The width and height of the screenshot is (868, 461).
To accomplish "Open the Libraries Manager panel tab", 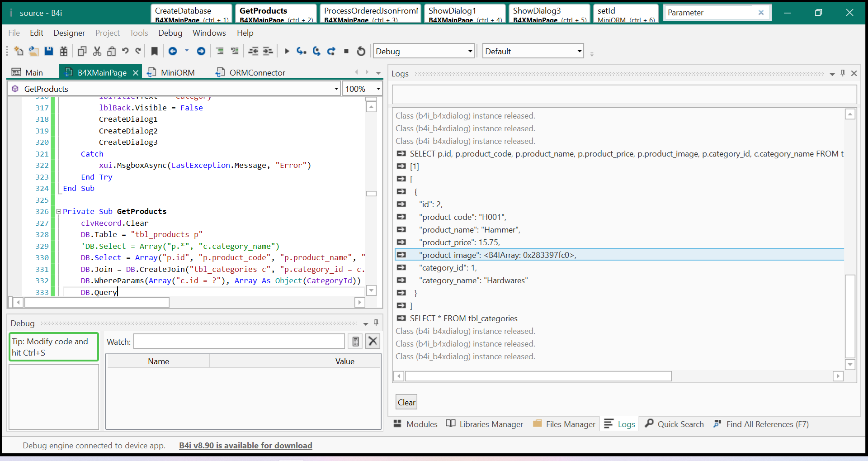I will (485, 424).
